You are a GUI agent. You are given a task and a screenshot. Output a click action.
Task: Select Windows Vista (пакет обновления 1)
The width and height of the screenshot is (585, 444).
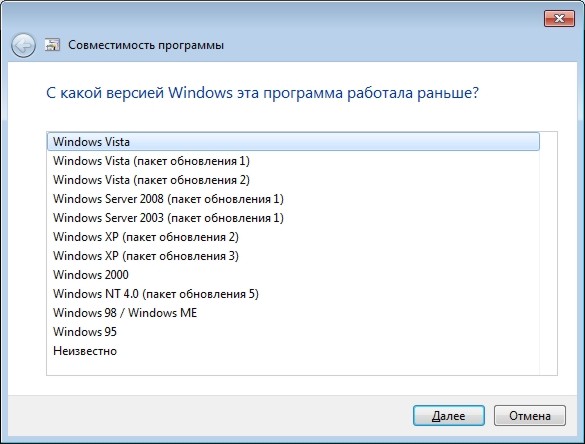[x=293, y=161]
